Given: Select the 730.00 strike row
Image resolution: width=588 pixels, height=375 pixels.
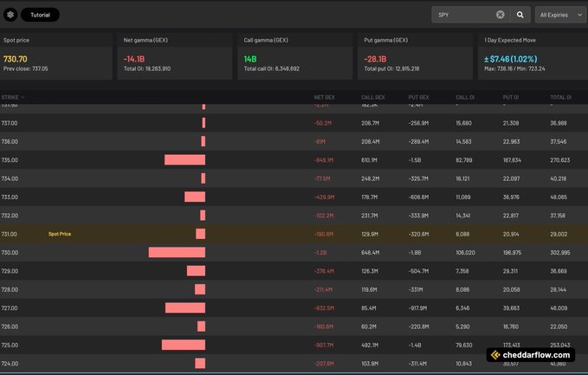Looking at the screenshot, I should (x=294, y=252).
